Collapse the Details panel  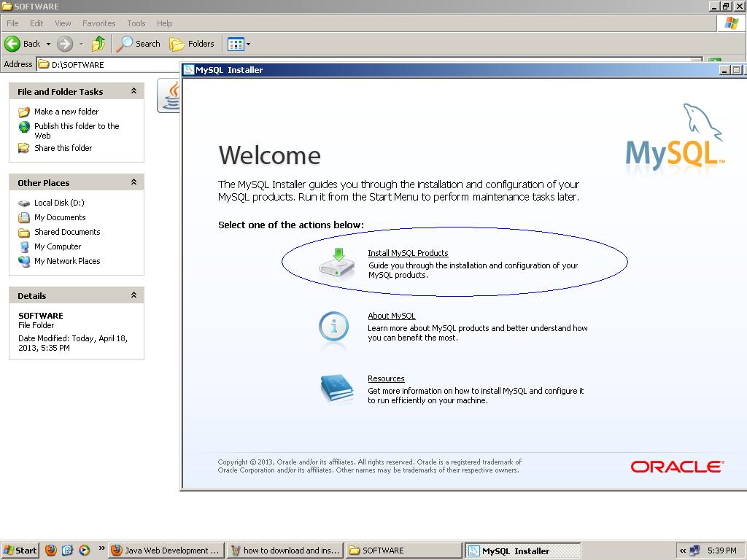[134, 295]
